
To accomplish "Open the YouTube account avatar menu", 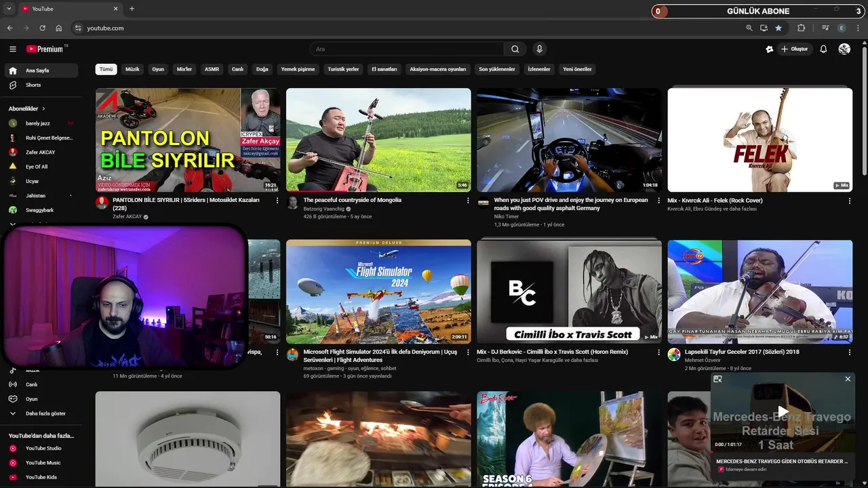I will [x=844, y=49].
